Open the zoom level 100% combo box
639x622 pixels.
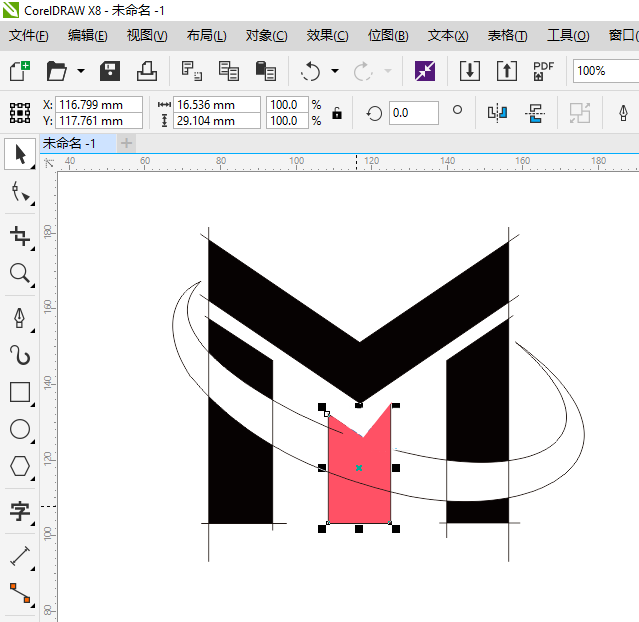pyautogui.click(x=605, y=71)
